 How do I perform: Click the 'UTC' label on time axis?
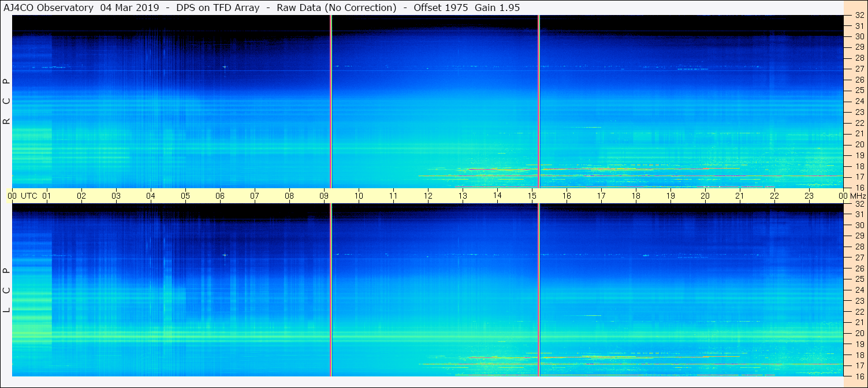29,196
